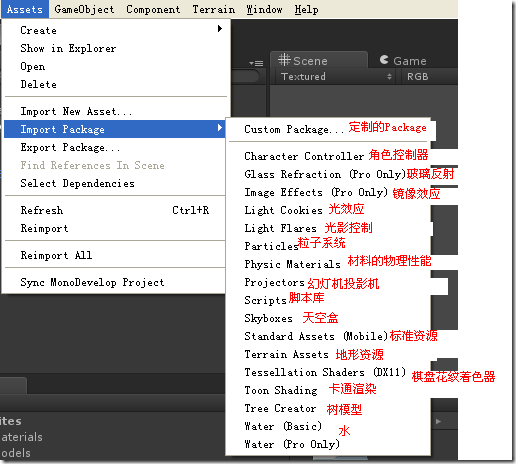Select Delete in Assets menu

pyautogui.click(x=115, y=84)
